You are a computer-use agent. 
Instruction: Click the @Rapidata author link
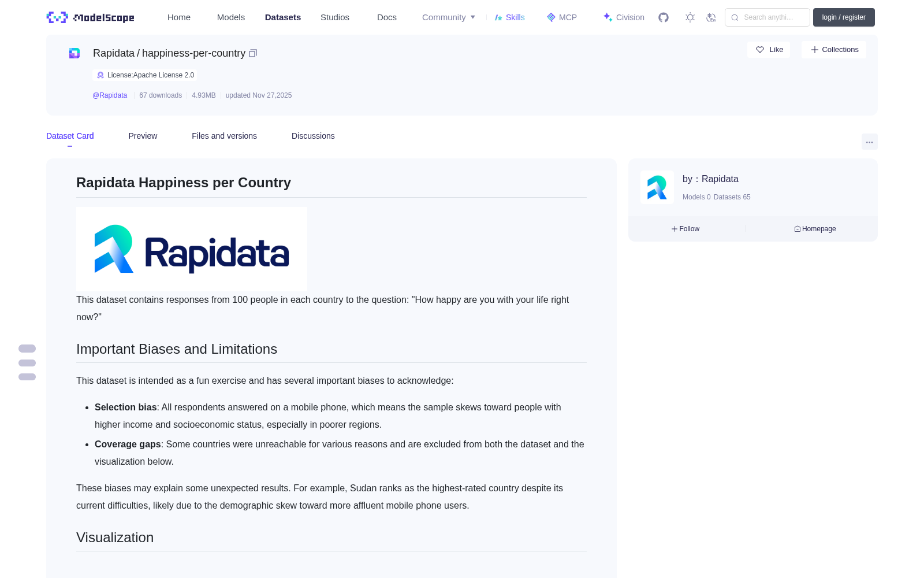(110, 95)
